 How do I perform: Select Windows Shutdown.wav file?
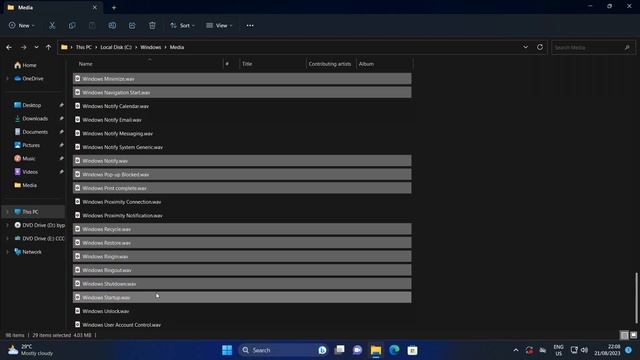(242, 284)
